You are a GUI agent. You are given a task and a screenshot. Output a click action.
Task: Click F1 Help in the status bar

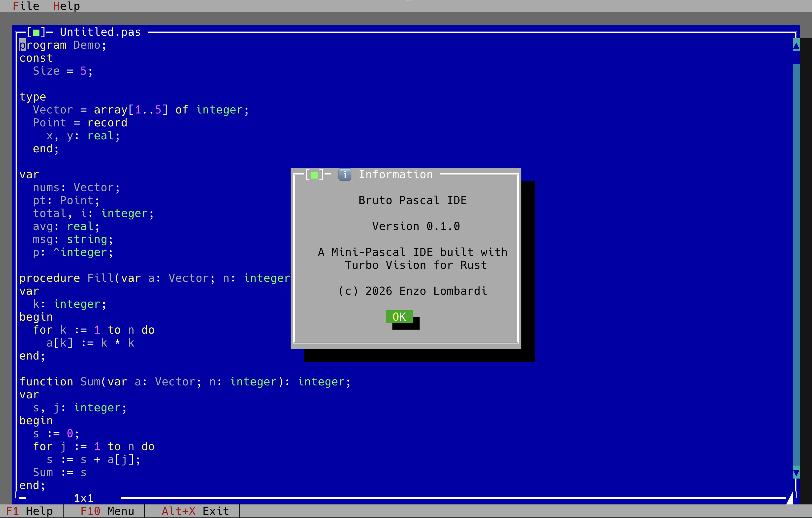29,511
